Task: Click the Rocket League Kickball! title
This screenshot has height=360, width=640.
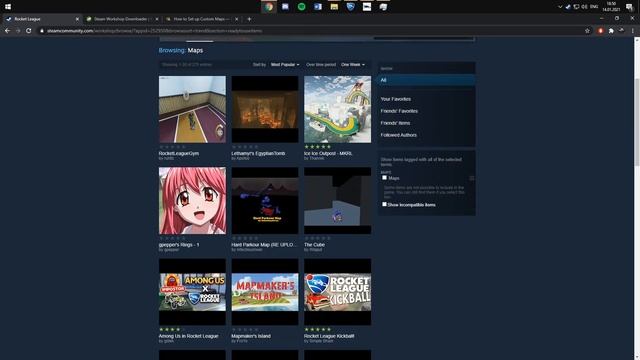Action: pos(329,336)
